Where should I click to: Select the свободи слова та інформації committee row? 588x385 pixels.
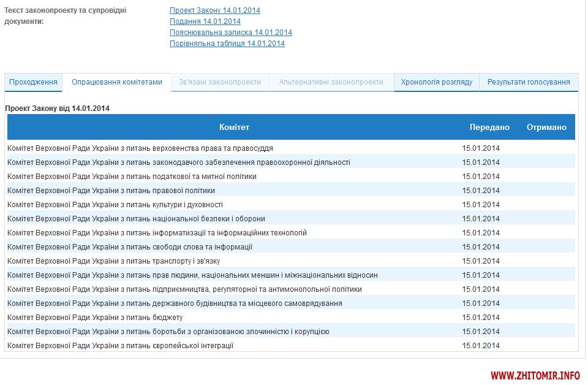coord(130,247)
